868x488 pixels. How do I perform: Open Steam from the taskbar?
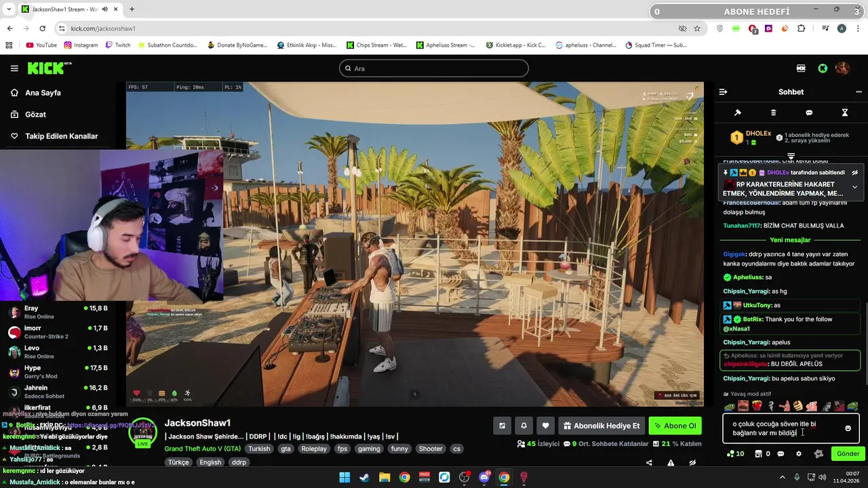pos(364,477)
